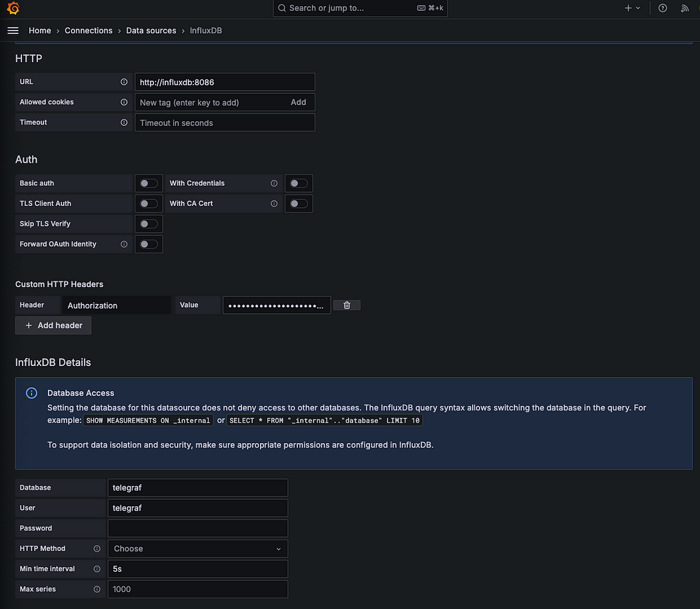Click the Add button for cookies
700x609 pixels.
coord(298,102)
